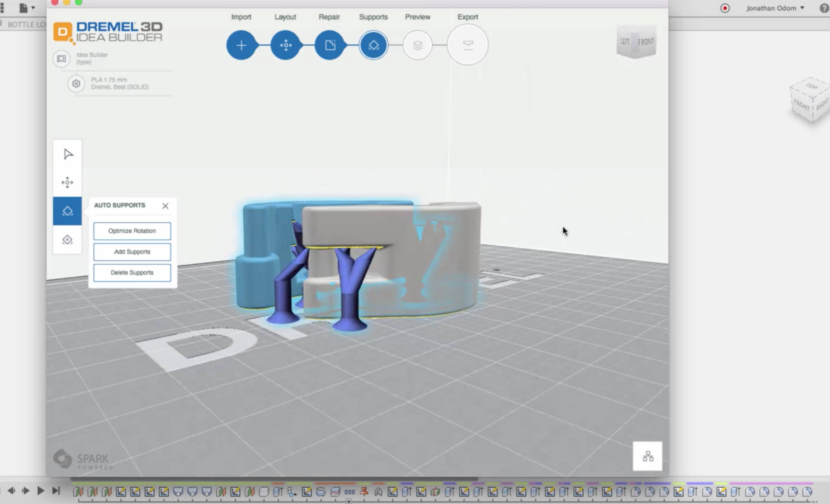This screenshot has width=830, height=504.
Task: Click the printer type icon
Action: pyautogui.click(x=62, y=58)
